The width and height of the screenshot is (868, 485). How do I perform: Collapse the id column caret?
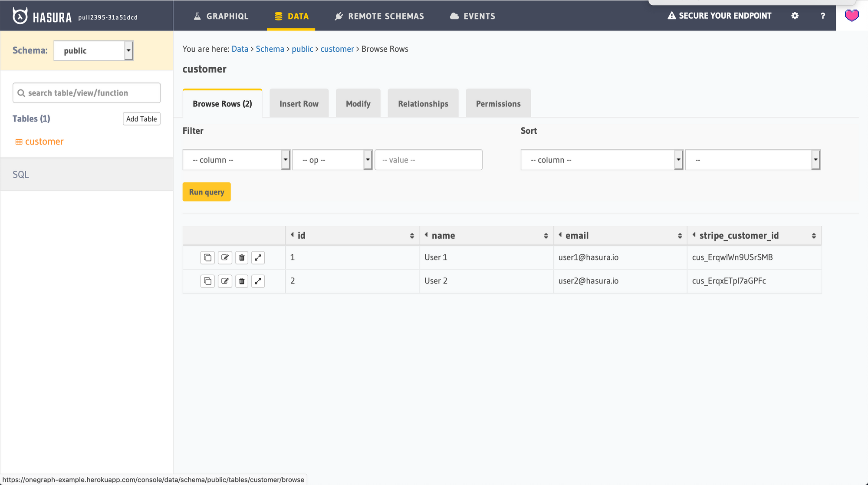click(x=292, y=234)
